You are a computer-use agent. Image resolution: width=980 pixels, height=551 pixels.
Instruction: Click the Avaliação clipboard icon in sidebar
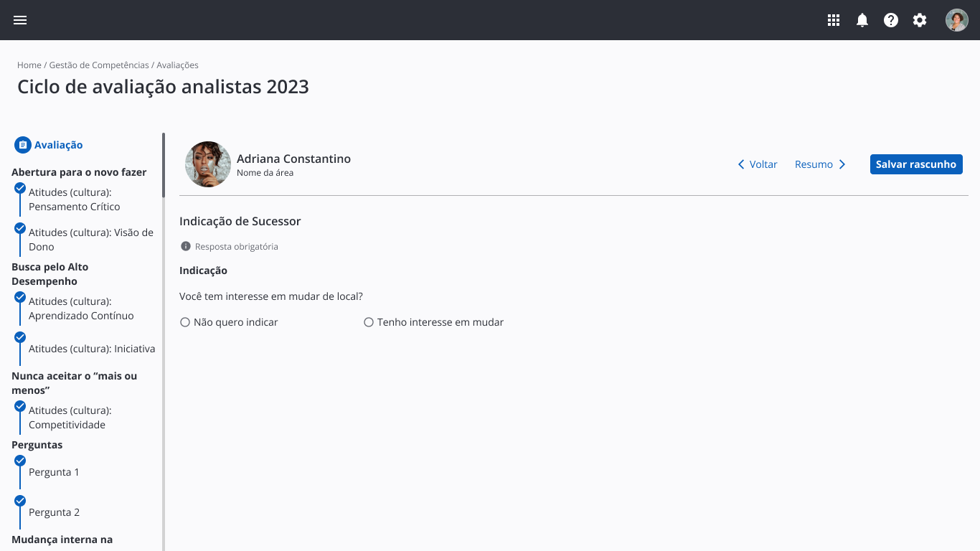click(23, 145)
